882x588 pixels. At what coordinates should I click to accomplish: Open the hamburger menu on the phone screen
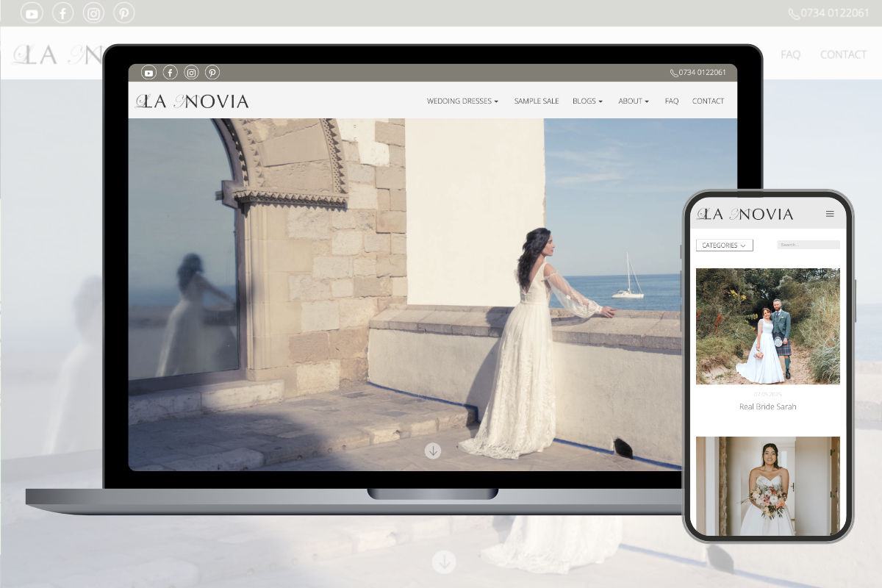[830, 214]
